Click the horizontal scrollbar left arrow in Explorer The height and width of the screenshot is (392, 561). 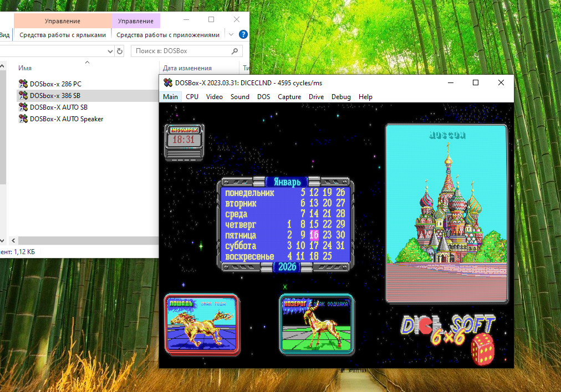13,240
